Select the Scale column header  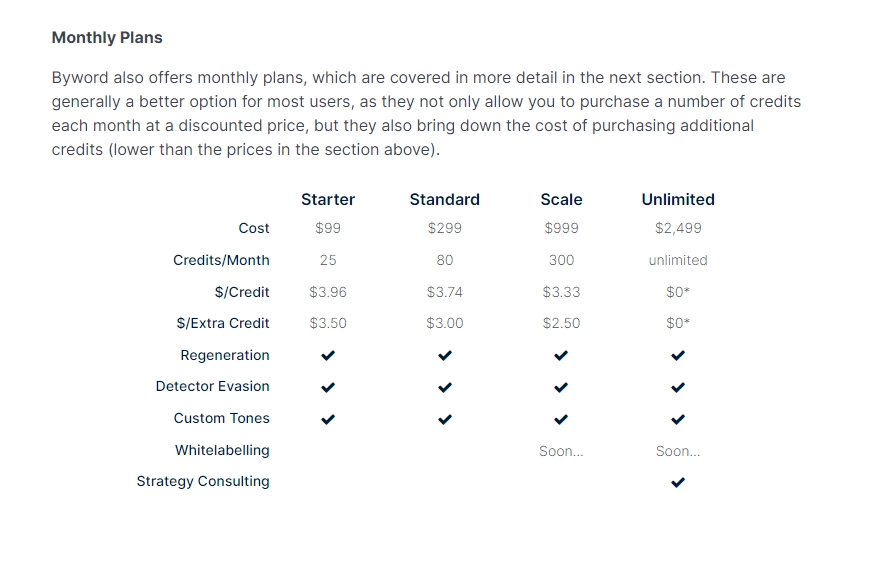(561, 199)
